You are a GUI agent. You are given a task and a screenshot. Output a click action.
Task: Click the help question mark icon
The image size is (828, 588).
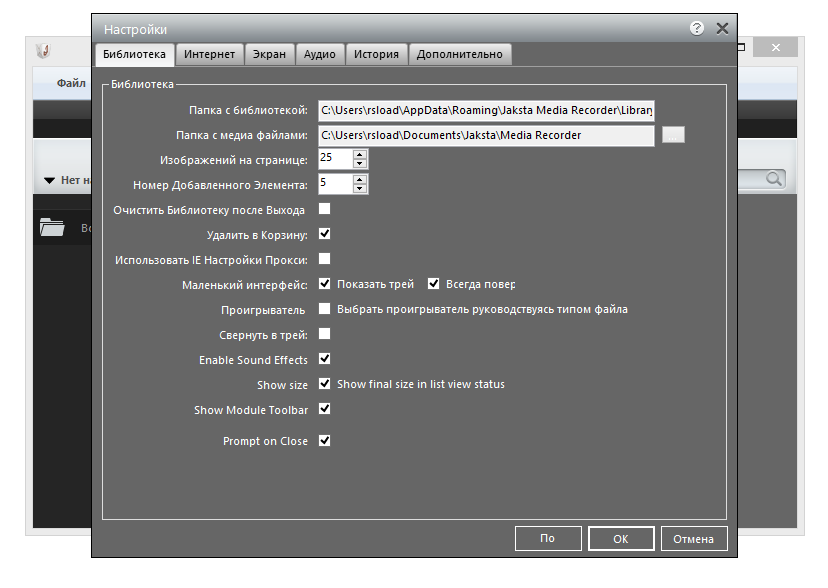(x=697, y=28)
